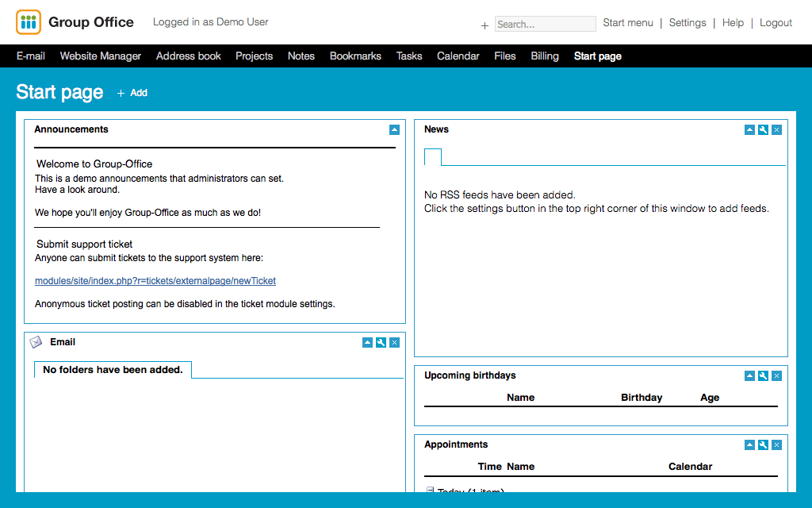This screenshot has height=508, width=812.
Task: Open Appointments panel settings wrench
Action: pos(763,444)
